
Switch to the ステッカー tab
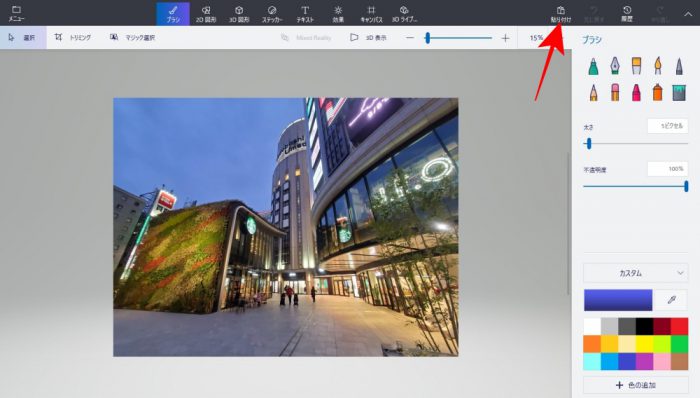pyautogui.click(x=272, y=13)
